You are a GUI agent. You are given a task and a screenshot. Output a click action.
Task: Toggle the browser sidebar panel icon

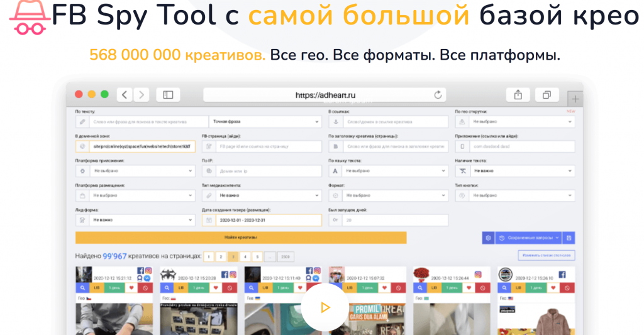pos(168,95)
